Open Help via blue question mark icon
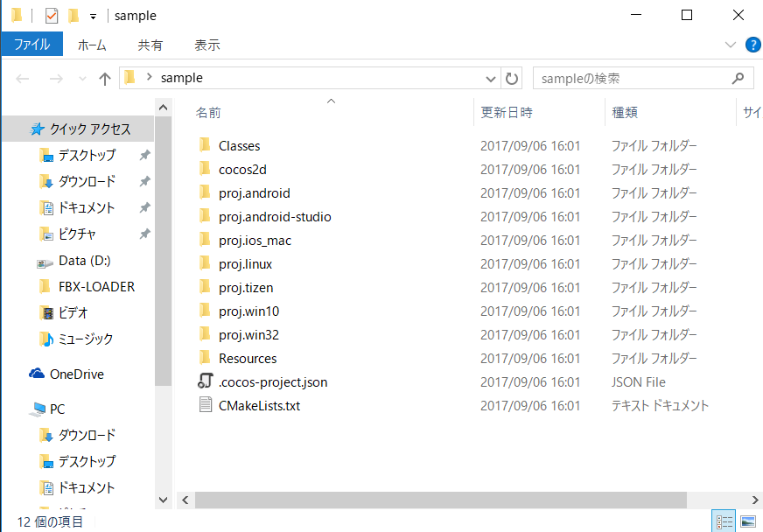 752,45
